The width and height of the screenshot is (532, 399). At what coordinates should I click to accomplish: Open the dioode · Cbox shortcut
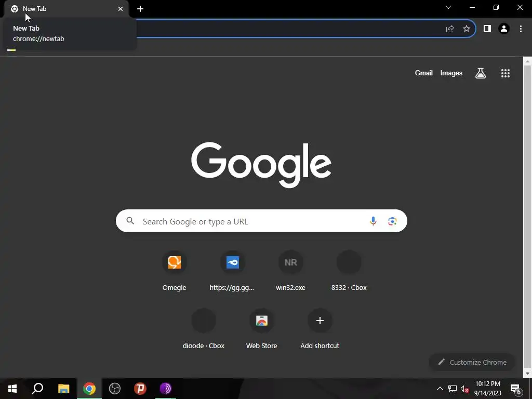pyautogui.click(x=203, y=329)
